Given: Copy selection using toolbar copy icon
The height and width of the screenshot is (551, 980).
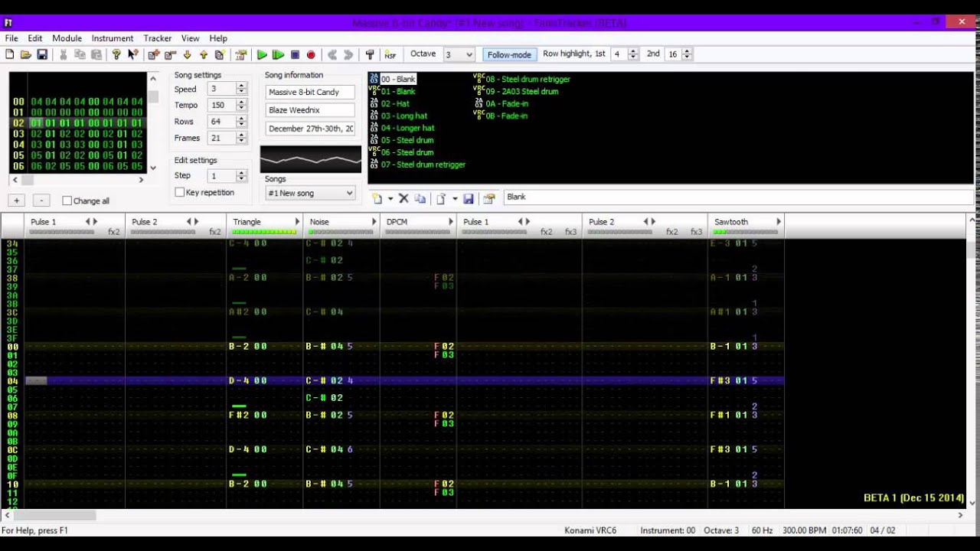Looking at the screenshot, I should coord(80,54).
